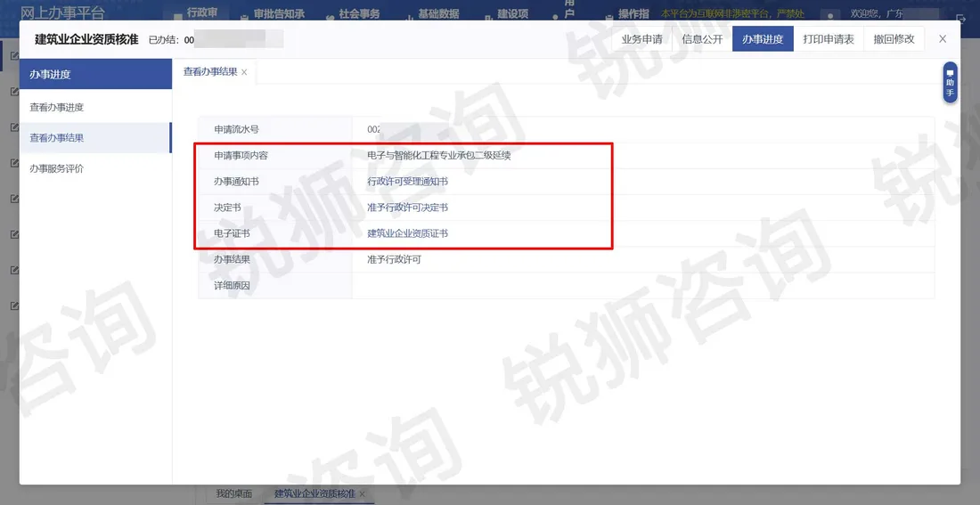This screenshot has height=505, width=980.
Task: Click the 网上办事平台 logo
Action: (62, 13)
